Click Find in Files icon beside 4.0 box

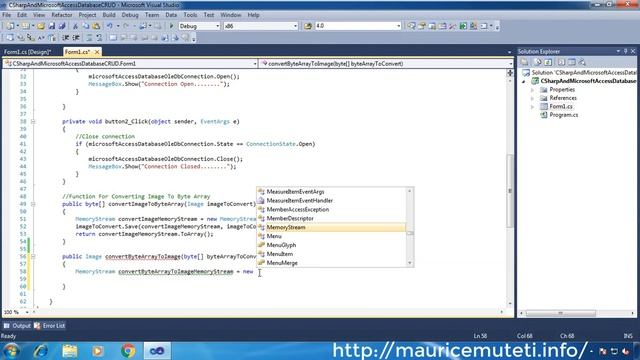click(308, 26)
